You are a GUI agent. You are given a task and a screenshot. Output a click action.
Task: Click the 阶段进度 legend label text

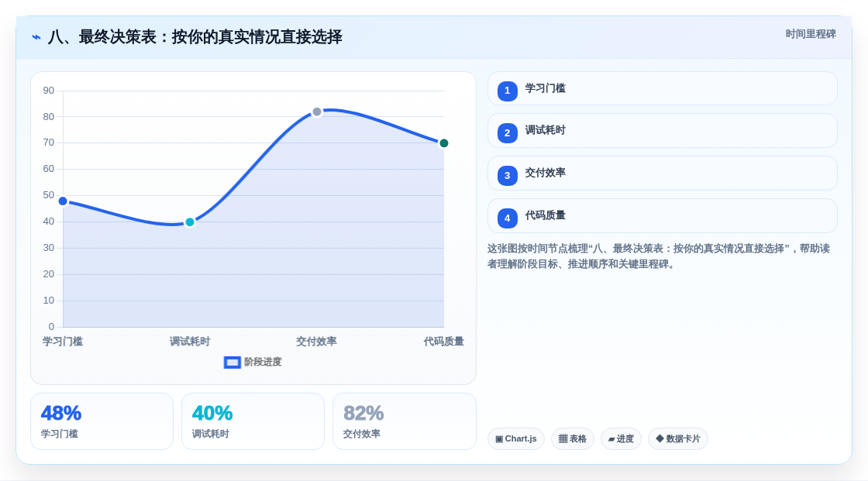pyautogui.click(x=263, y=362)
